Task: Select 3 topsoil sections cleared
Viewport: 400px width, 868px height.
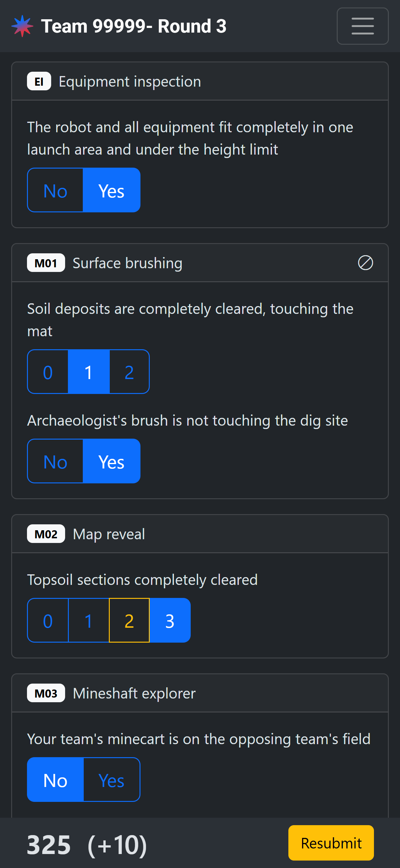Action: pyautogui.click(x=170, y=620)
